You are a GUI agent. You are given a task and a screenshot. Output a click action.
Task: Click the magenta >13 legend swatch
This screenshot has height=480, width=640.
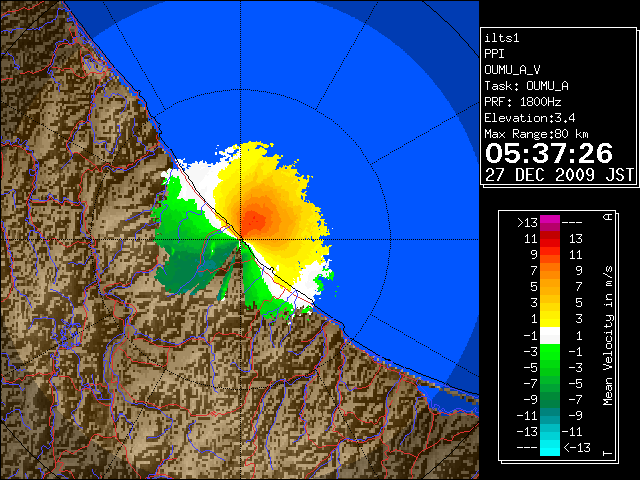click(x=550, y=223)
